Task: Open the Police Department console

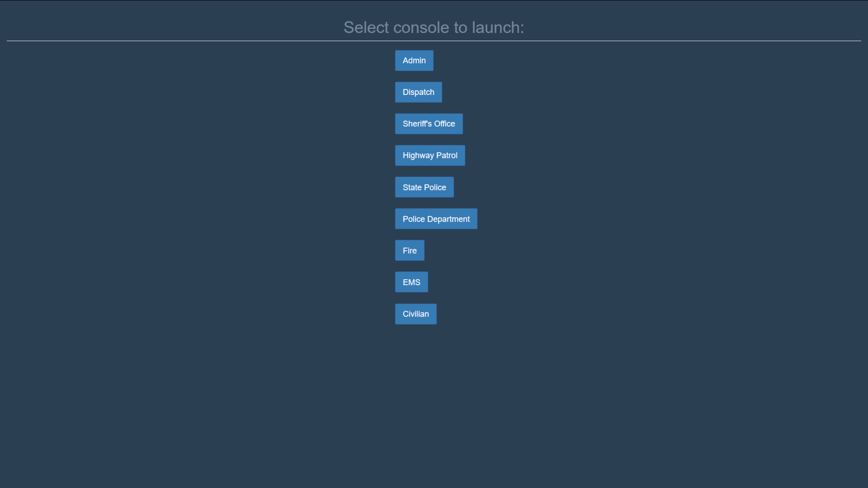Action: click(436, 219)
